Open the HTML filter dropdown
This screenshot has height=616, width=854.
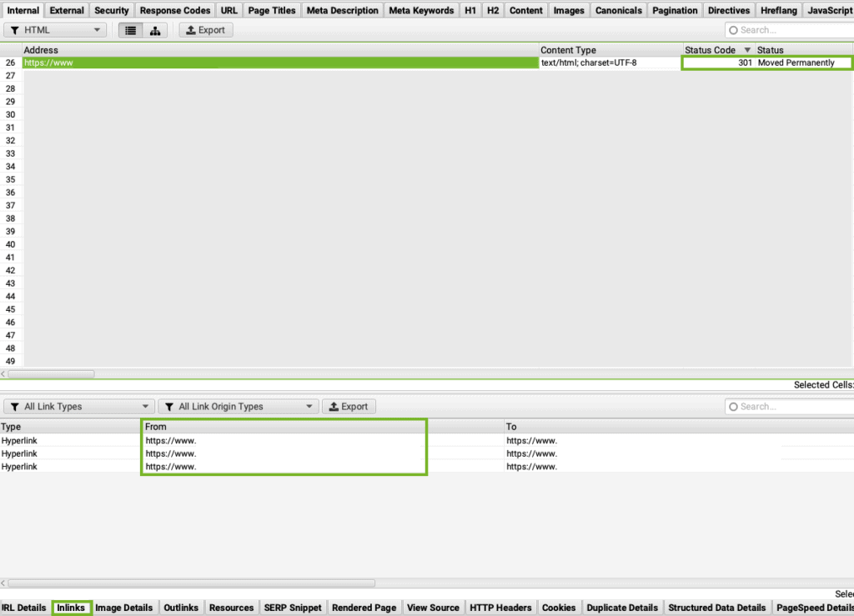point(55,31)
